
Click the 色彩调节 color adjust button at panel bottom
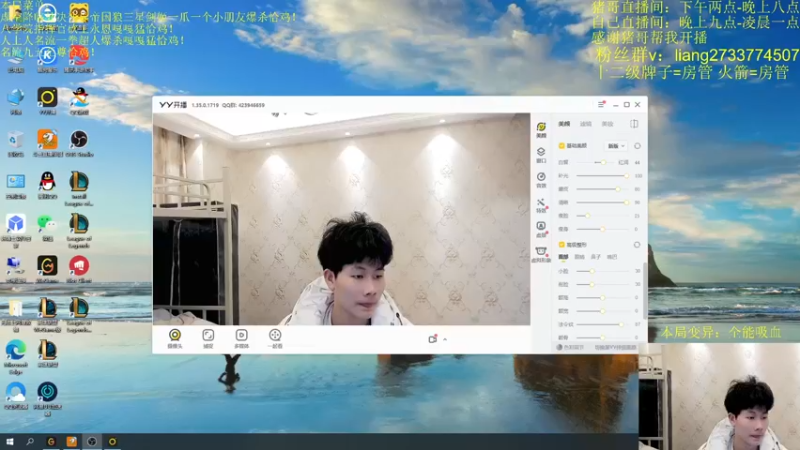coord(570,347)
